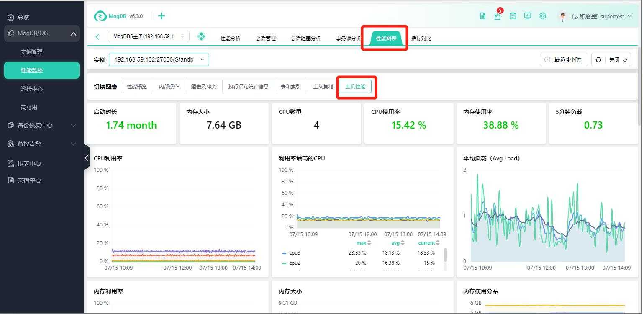Image resolution: width=644 pixels, height=314 pixels.
Task: Show 主从复制 charts
Action: coord(323,87)
